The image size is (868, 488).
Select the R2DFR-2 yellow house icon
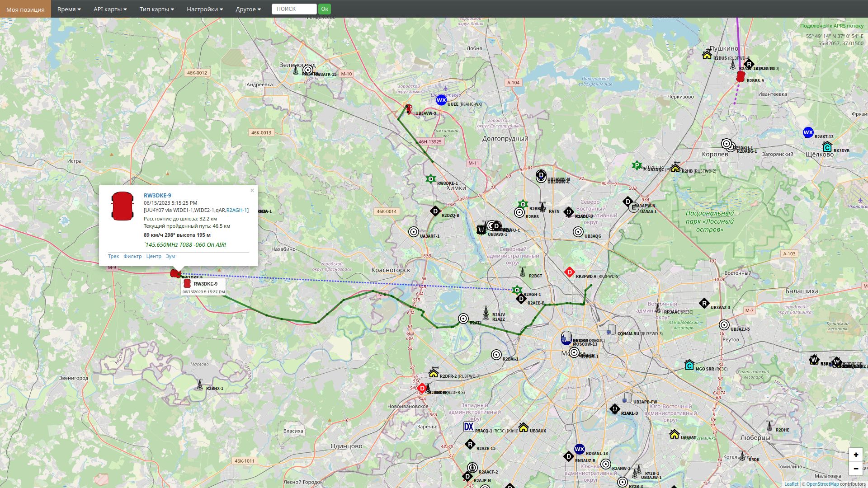click(434, 373)
